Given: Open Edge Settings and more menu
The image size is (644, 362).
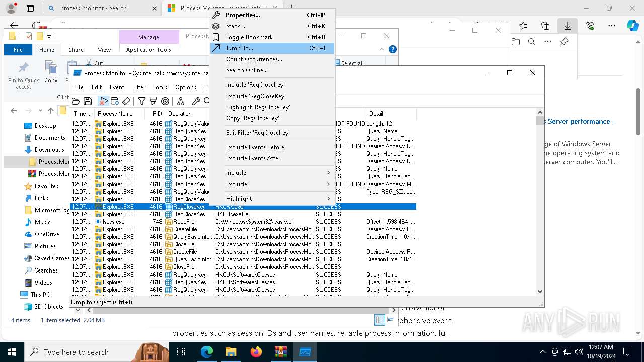Looking at the screenshot, I should point(612,26).
